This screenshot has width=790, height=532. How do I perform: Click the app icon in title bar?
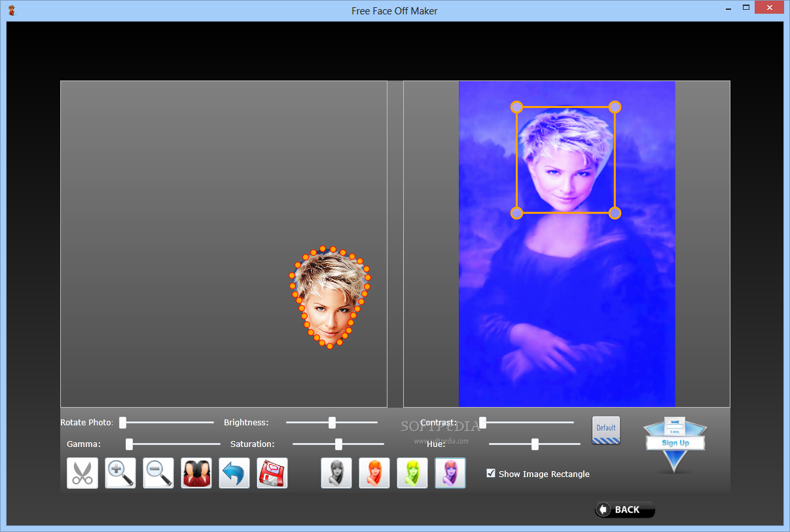[12, 10]
